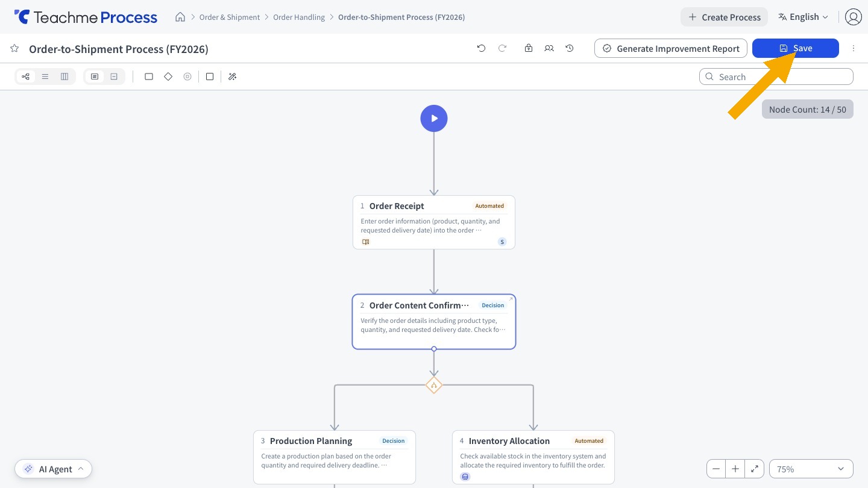The height and width of the screenshot is (488, 868).
Task: Click the Decision tag on Production Planning
Action: pos(393,441)
